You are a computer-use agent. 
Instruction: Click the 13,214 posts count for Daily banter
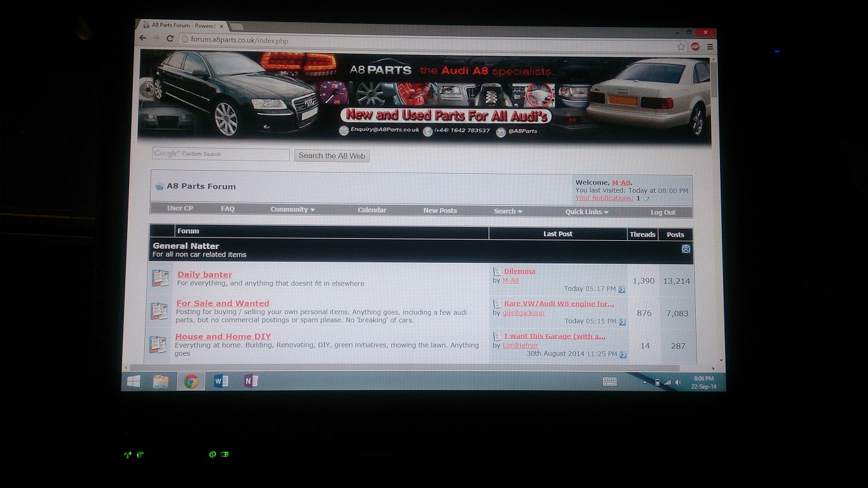coord(676,281)
